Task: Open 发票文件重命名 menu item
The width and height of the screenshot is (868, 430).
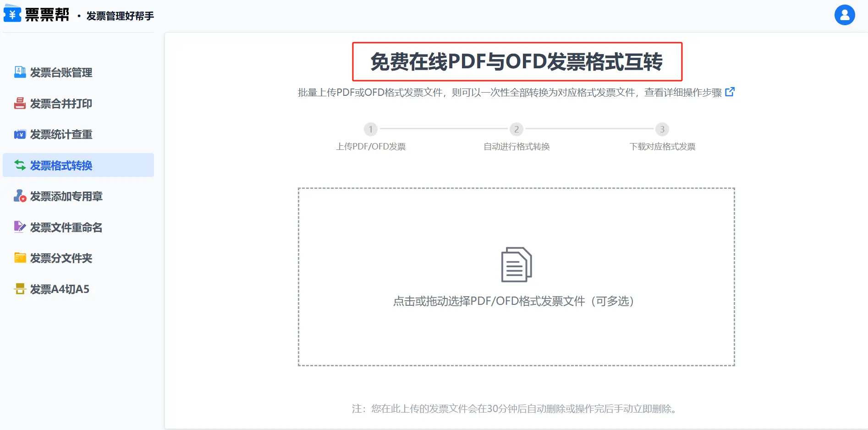Action: coord(78,227)
